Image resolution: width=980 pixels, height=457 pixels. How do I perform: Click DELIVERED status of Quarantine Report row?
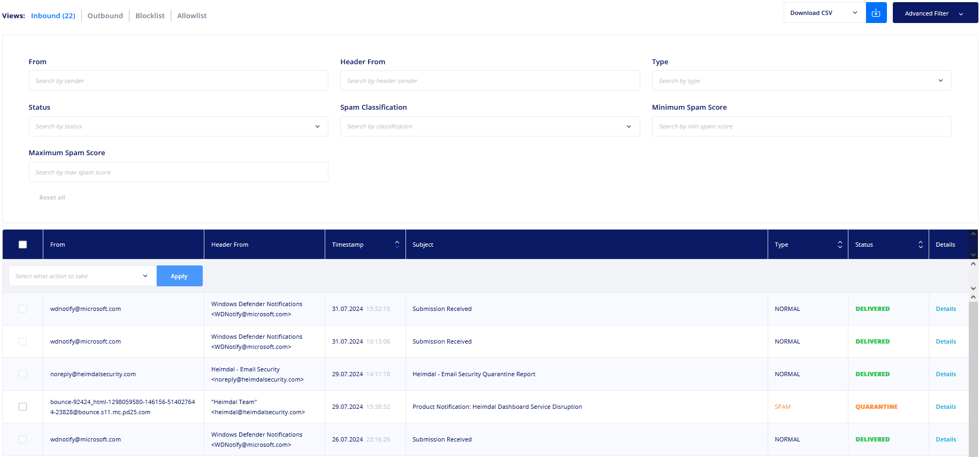pyautogui.click(x=872, y=374)
